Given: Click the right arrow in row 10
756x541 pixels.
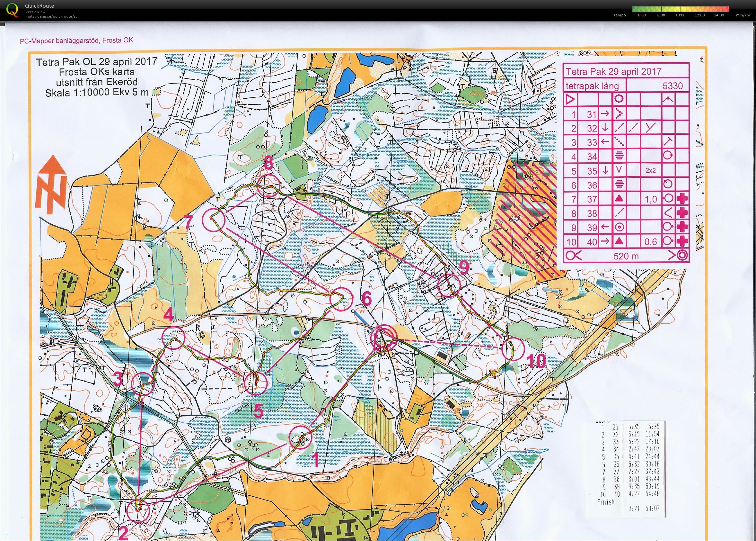Looking at the screenshot, I should pos(605,241).
